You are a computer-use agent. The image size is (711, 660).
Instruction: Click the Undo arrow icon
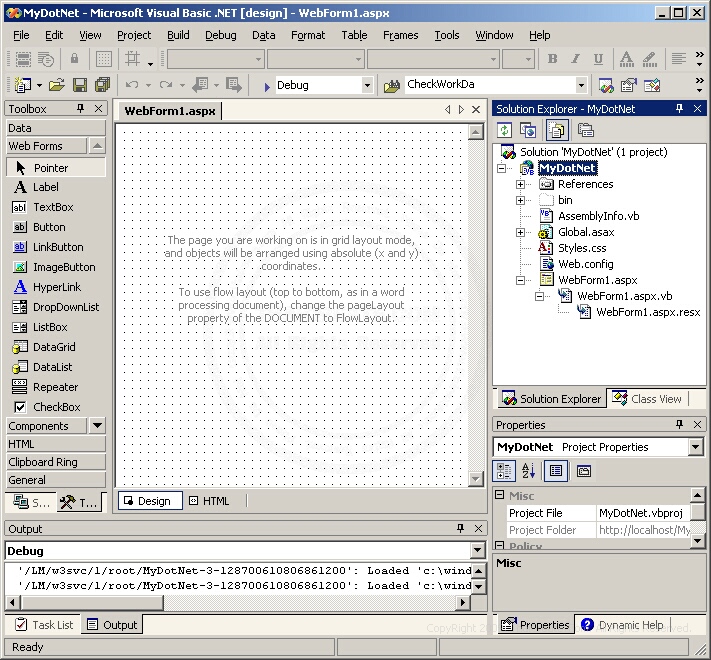(132, 85)
